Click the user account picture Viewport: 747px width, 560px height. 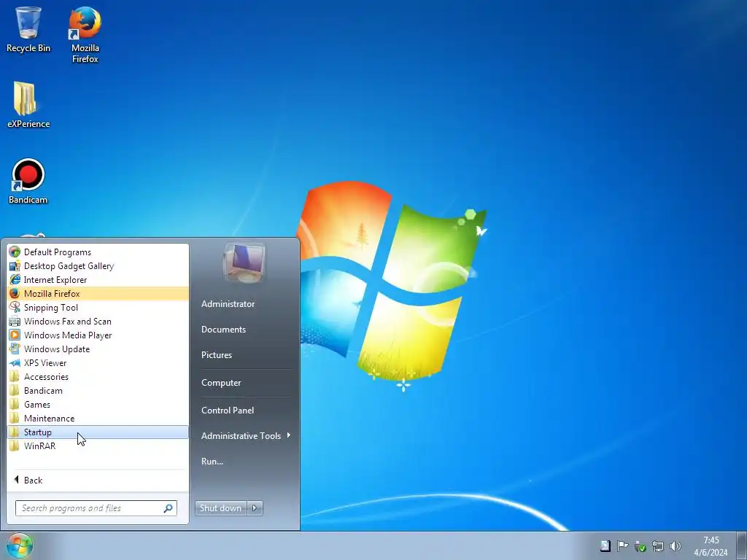[244, 262]
